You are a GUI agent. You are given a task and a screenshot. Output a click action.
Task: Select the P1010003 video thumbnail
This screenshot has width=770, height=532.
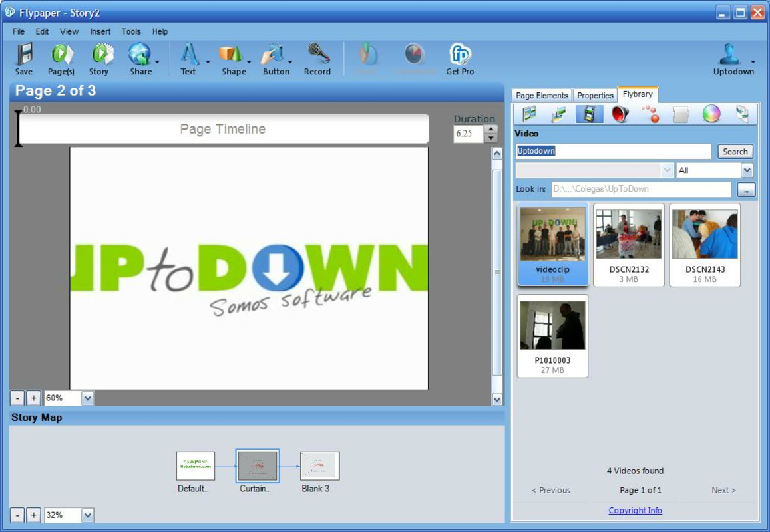pos(552,336)
